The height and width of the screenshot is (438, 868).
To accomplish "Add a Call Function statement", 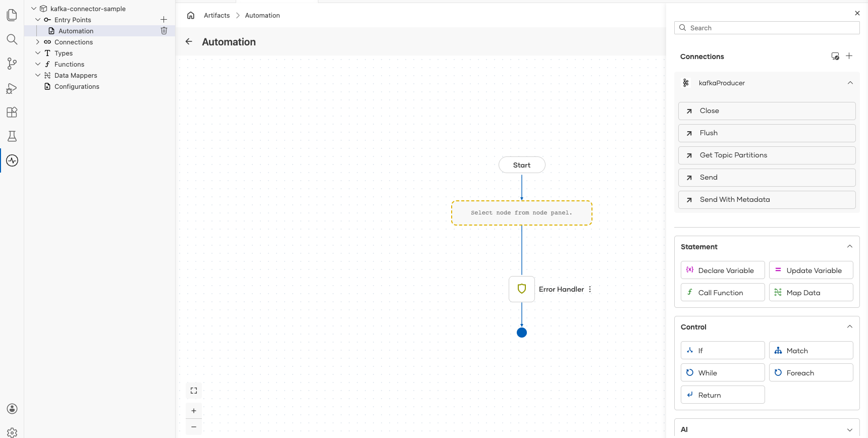I will point(723,292).
